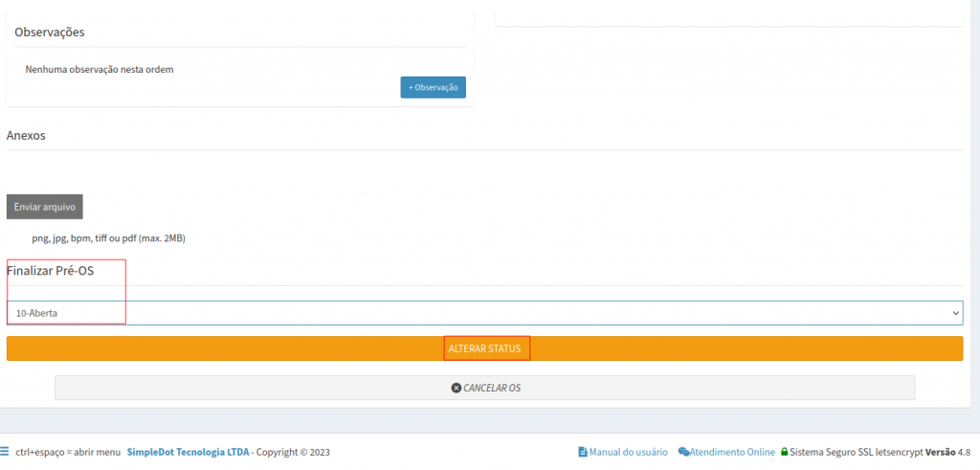
Task: Open the SimpleDot Tecnologia LTDA link
Action: point(188,452)
